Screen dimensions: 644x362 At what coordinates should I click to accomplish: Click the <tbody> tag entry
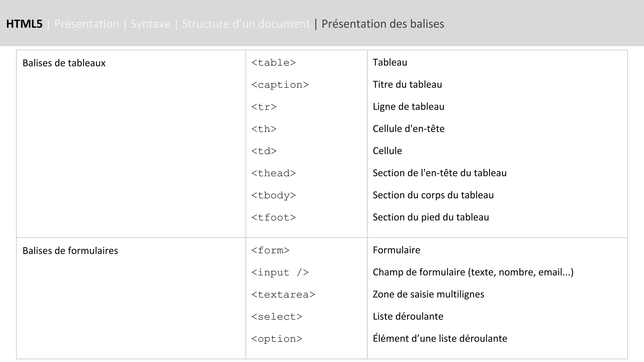pos(274,195)
